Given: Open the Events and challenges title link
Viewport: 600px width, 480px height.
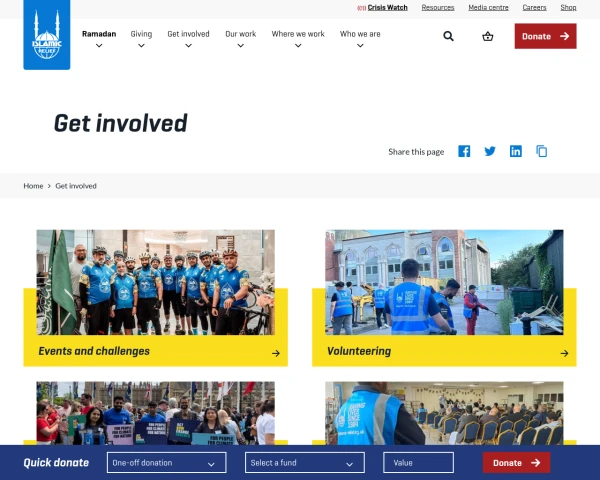Looking at the screenshot, I should point(94,351).
